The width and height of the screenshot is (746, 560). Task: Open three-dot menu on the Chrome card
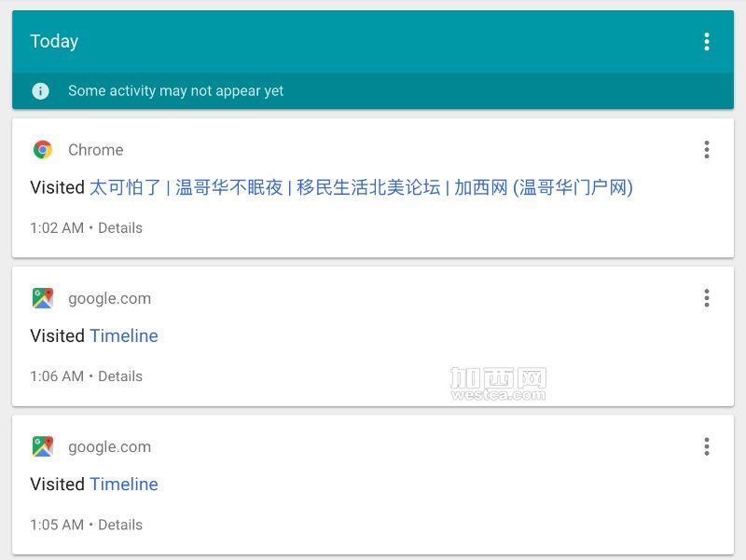(x=707, y=150)
